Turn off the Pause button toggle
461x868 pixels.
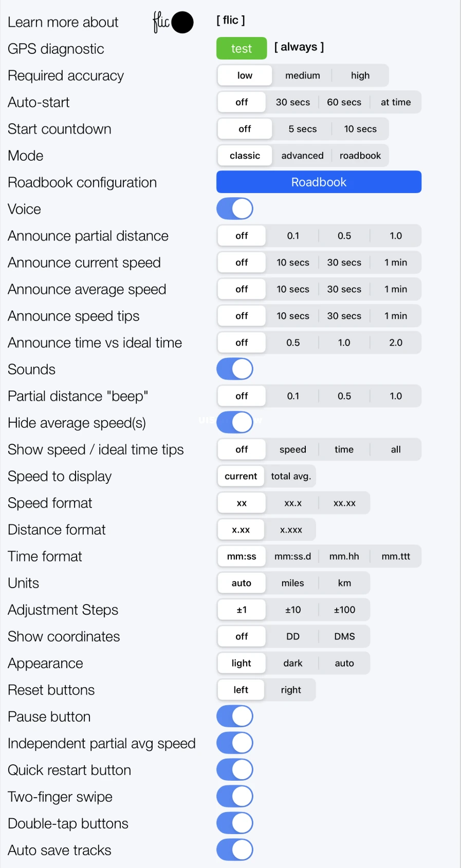235,716
